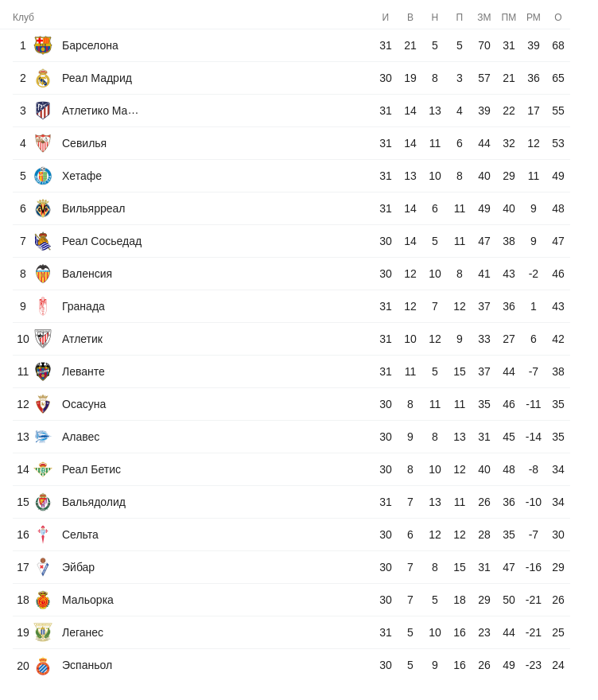
Task: Click the Sevilla club crest
Action: (43, 143)
